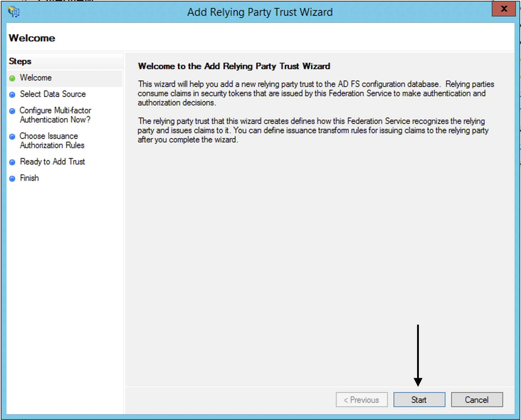This screenshot has width=521, height=420.
Task: Open the Choose Issuance Authorization Rules step
Action: click(x=52, y=141)
